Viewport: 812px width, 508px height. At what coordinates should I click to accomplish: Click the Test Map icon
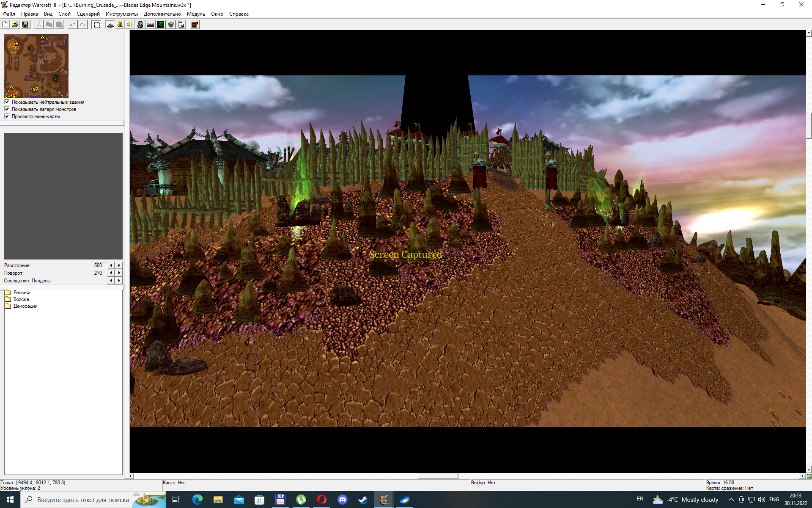click(x=195, y=25)
